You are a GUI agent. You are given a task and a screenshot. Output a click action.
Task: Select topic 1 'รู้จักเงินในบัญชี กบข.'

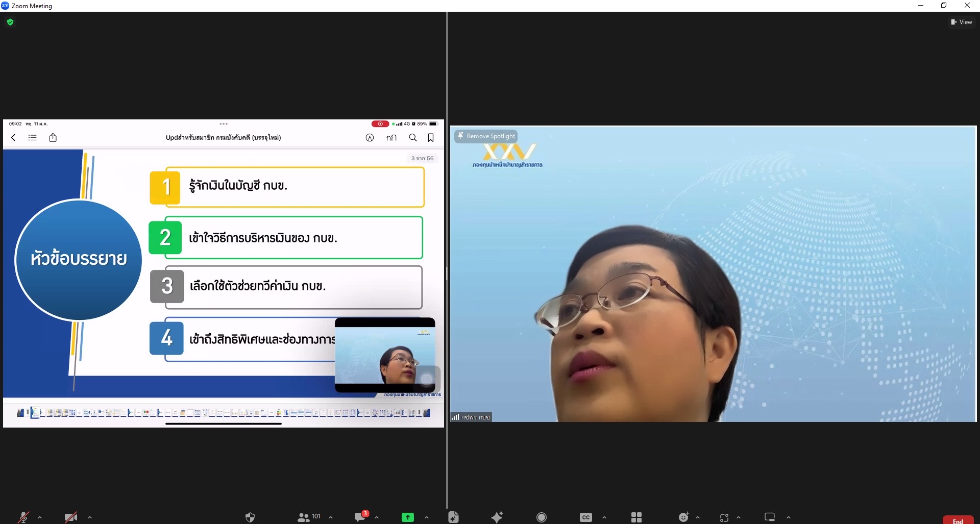coord(287,187)
